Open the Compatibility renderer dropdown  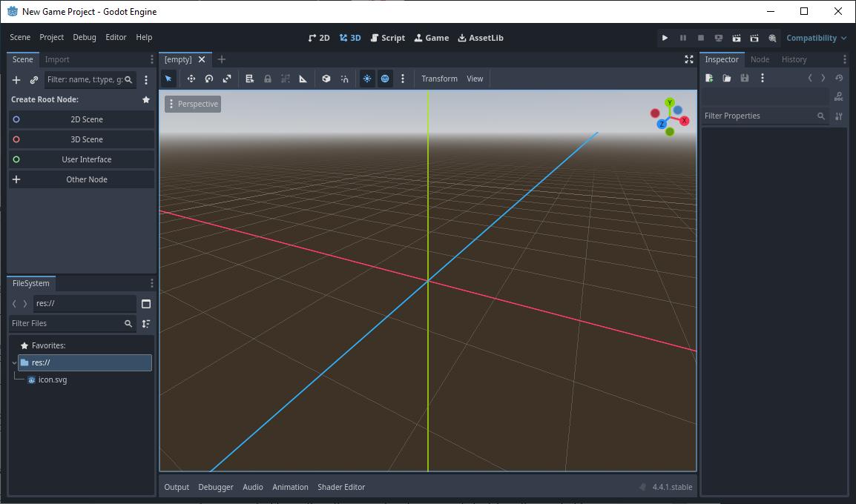816,38
